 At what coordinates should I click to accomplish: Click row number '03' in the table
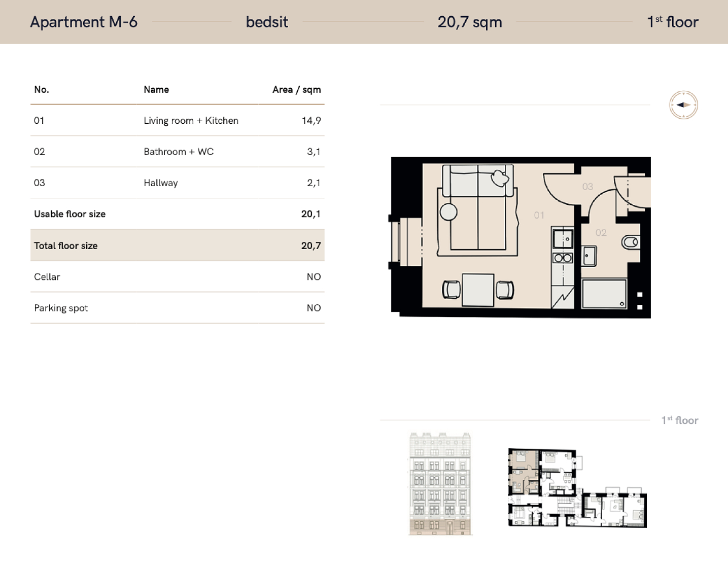[x=40, y=183]
